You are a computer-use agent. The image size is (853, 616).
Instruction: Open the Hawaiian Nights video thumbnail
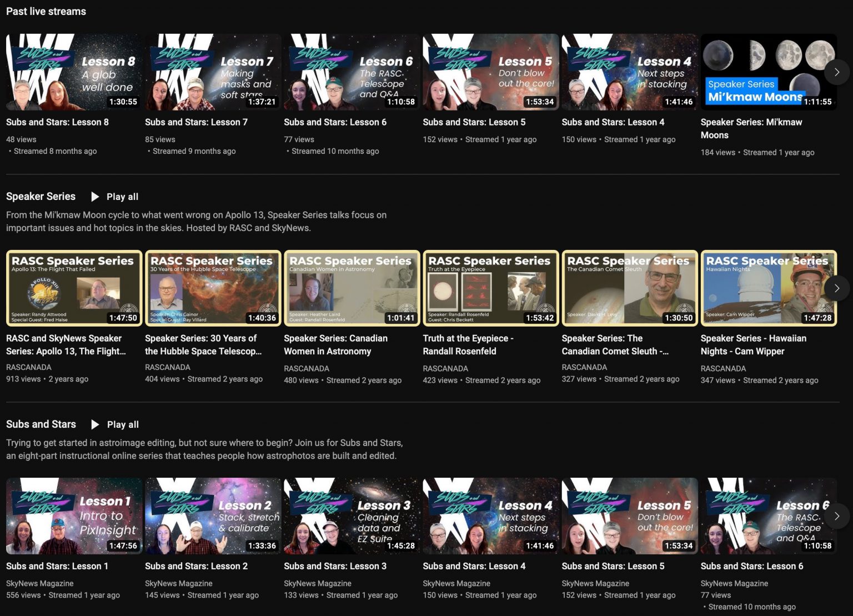[768, 288]
